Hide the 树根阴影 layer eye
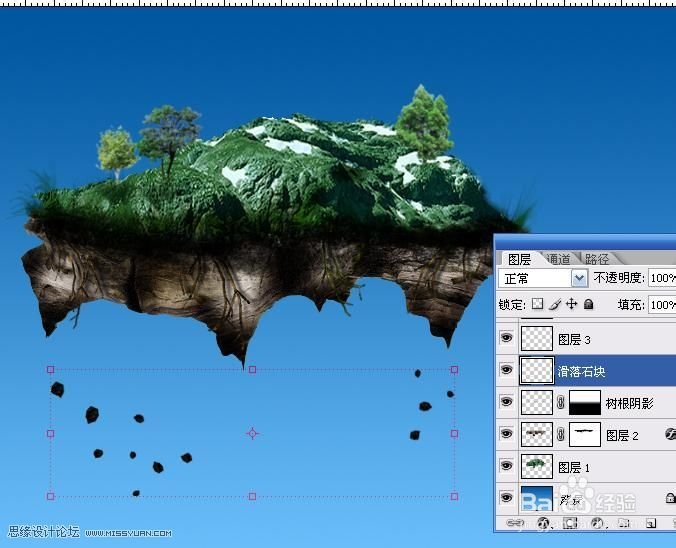This screenshot has width=676, height=548. [507, 402]
